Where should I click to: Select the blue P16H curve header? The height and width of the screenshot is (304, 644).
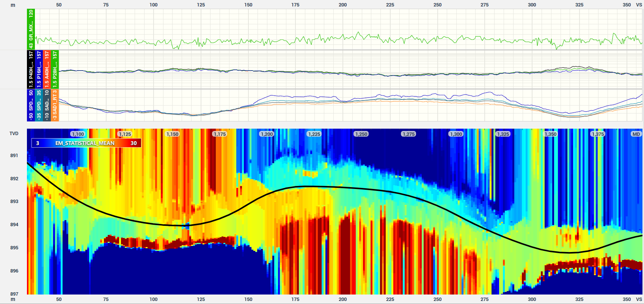pos(39,70)
